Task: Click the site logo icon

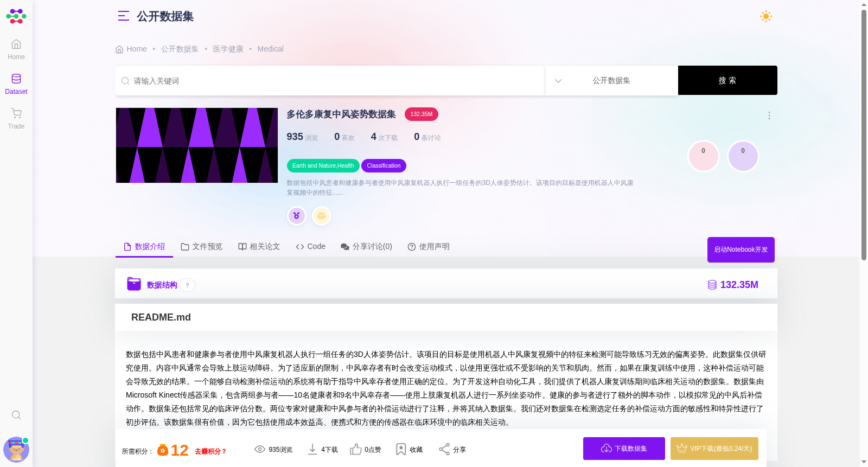Action: pos(16,16)
